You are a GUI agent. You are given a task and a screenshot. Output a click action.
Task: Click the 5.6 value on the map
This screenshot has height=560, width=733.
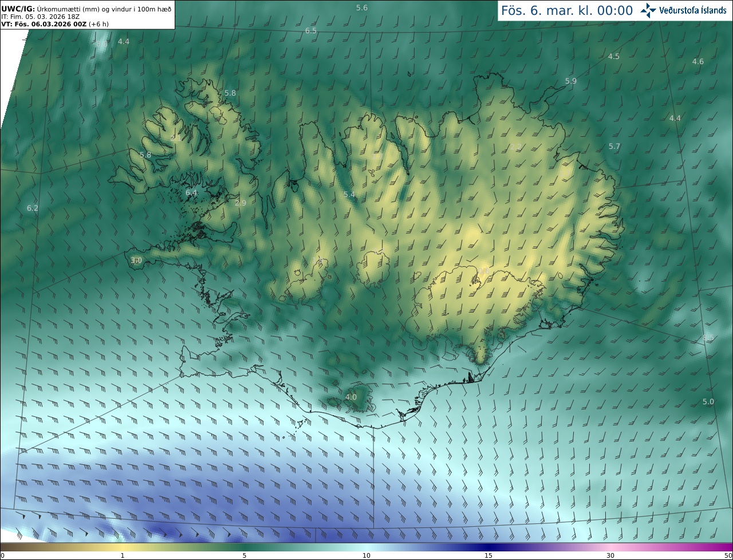coord(362,7)
